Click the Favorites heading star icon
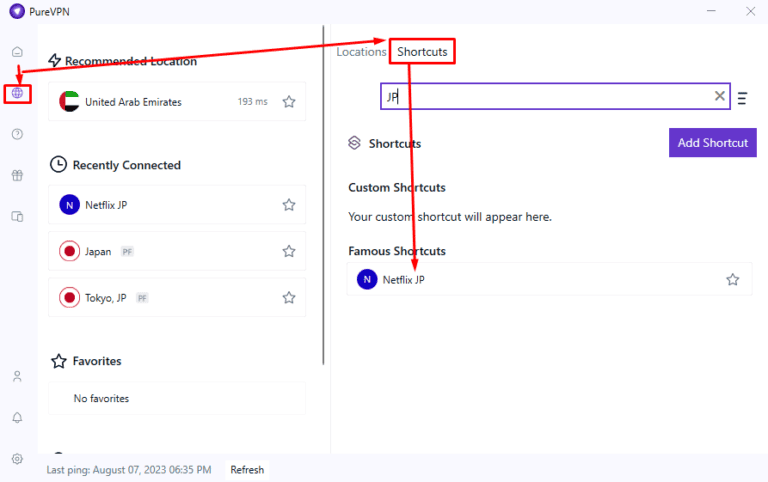This screenshot has height=482, width=768. (59, 362)
